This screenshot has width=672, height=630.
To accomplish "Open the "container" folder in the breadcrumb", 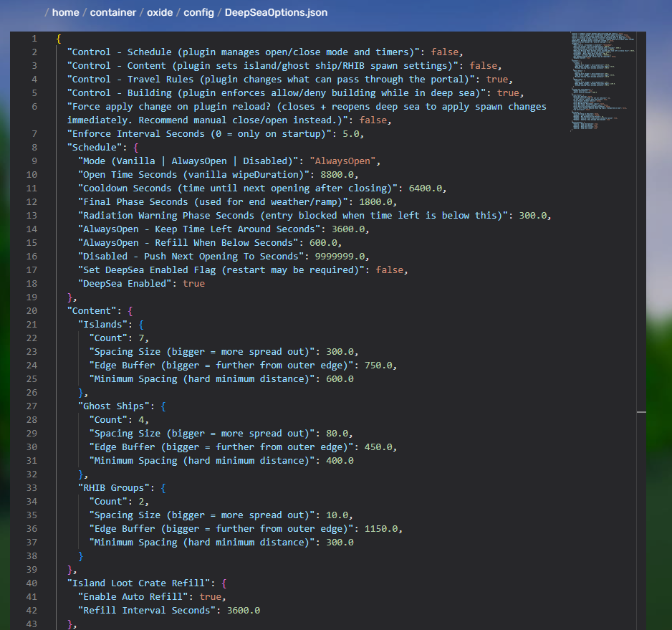I will pos(112,13).
